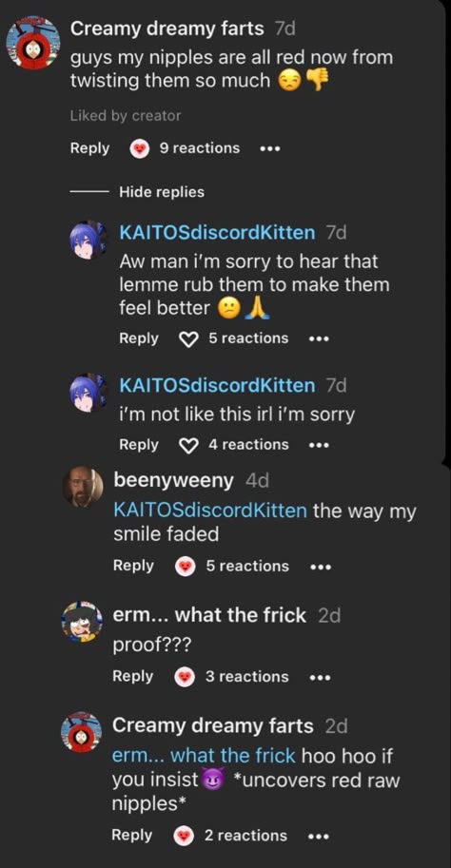Open the Creamy dreamy farts avatar on the top comment

(x=32, y=43)
